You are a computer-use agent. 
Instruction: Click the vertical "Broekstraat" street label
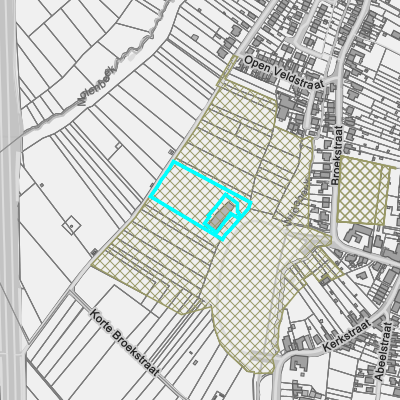[x=338, y=155]
